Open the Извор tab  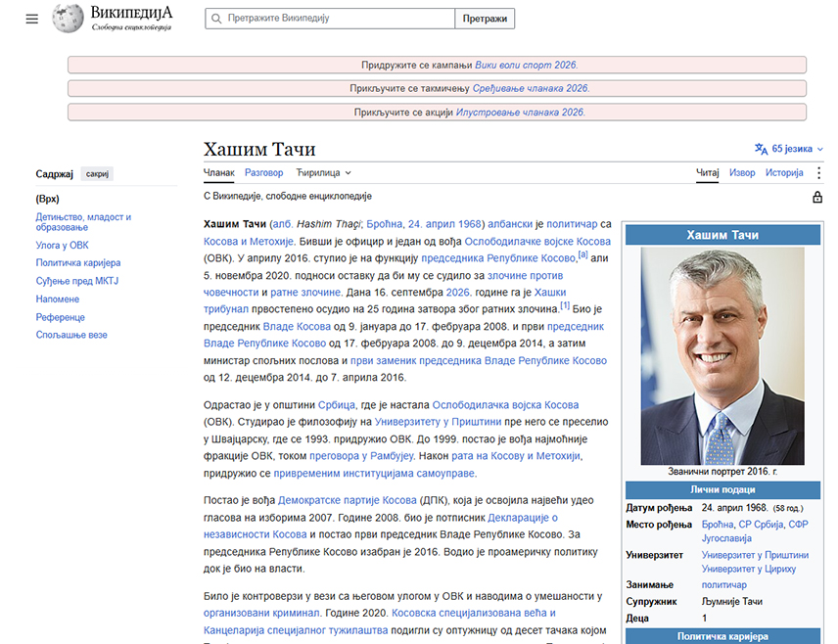[x=742, y=172]
